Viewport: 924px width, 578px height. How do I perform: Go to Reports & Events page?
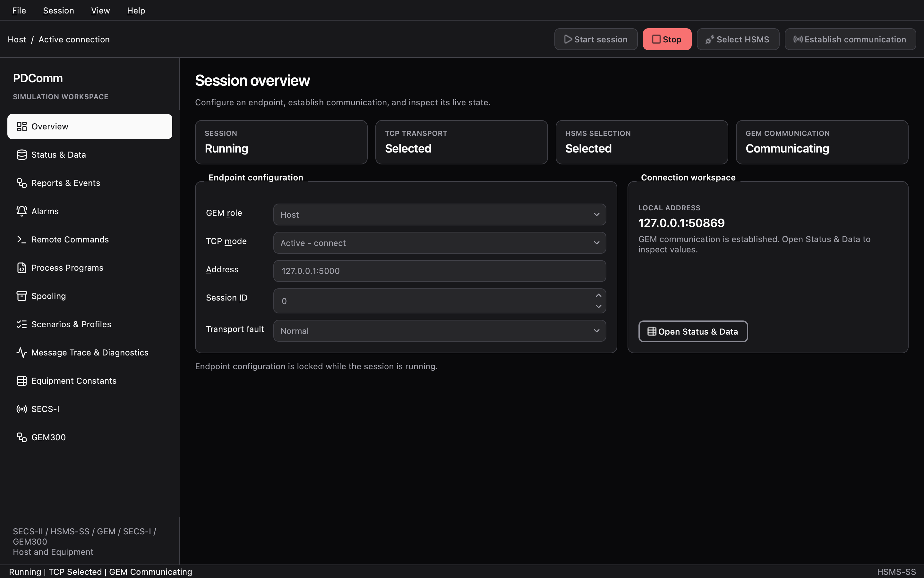point(90,183)
